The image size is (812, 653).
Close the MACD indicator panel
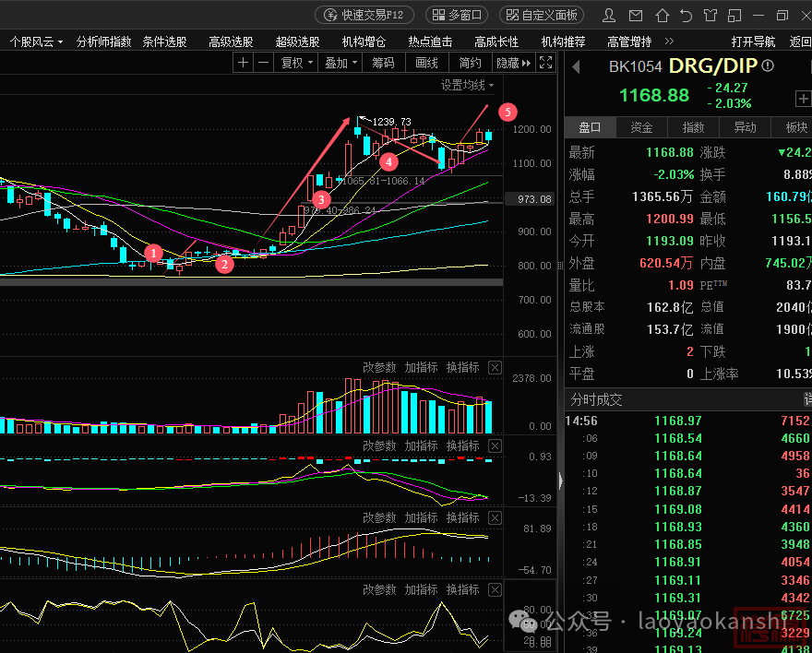click(496, 517)
